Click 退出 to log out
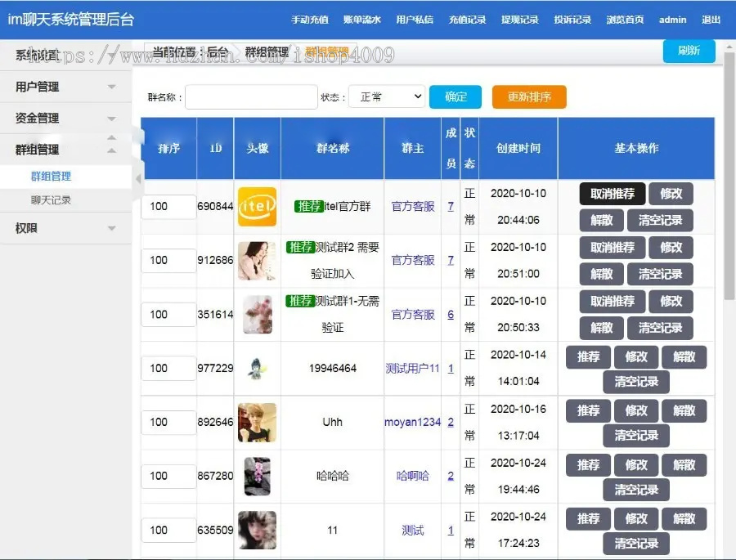Viewport: 736px width, 560px height. (x=711, y=20)
